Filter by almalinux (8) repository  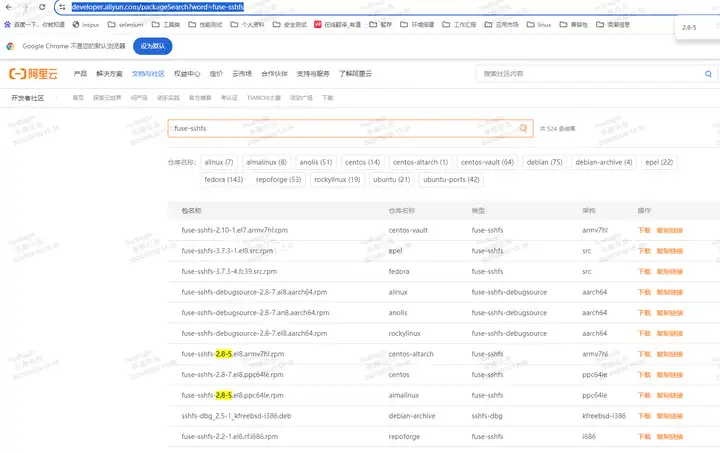tap(266, 162)
